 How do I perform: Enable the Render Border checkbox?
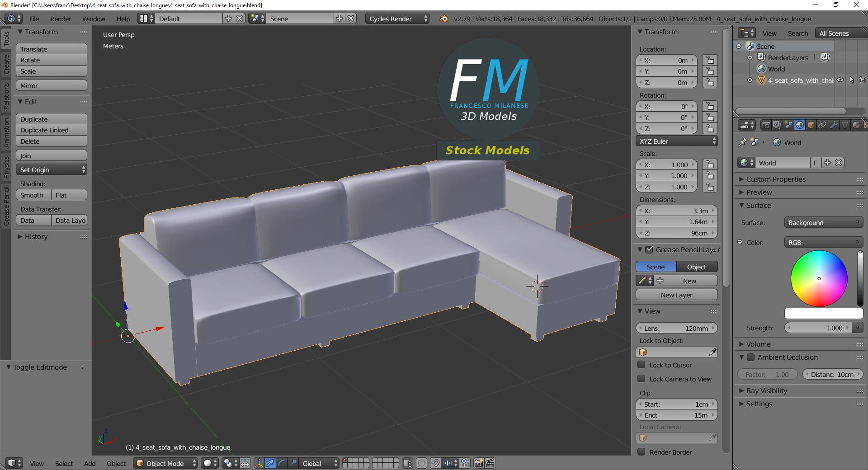point(641,452)
